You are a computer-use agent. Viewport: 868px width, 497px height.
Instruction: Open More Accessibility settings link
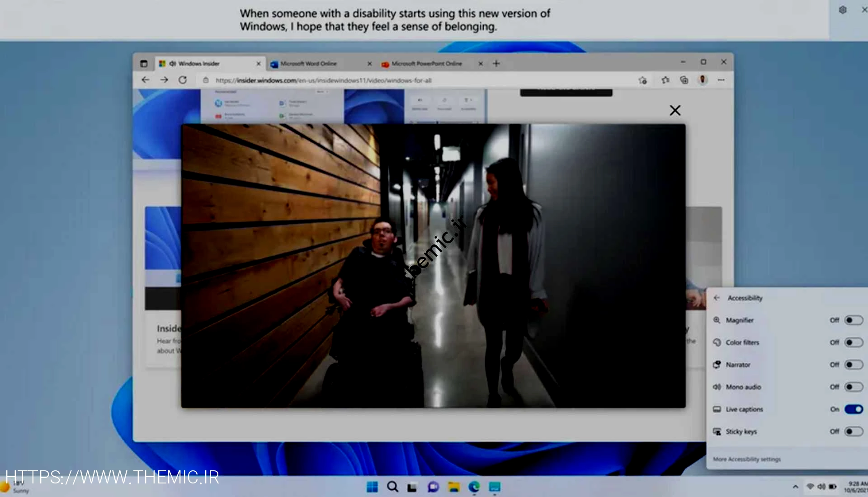point(747,459)
